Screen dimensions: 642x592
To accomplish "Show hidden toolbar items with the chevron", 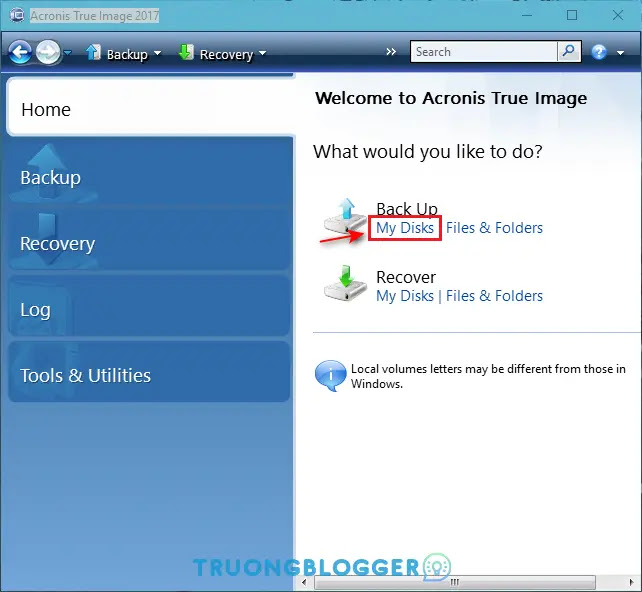I will pos(391,52).
